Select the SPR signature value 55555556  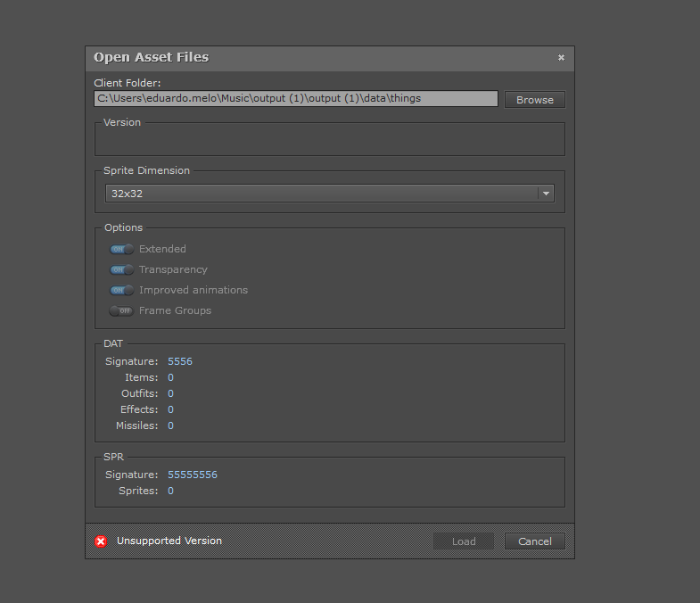[193, 475]
